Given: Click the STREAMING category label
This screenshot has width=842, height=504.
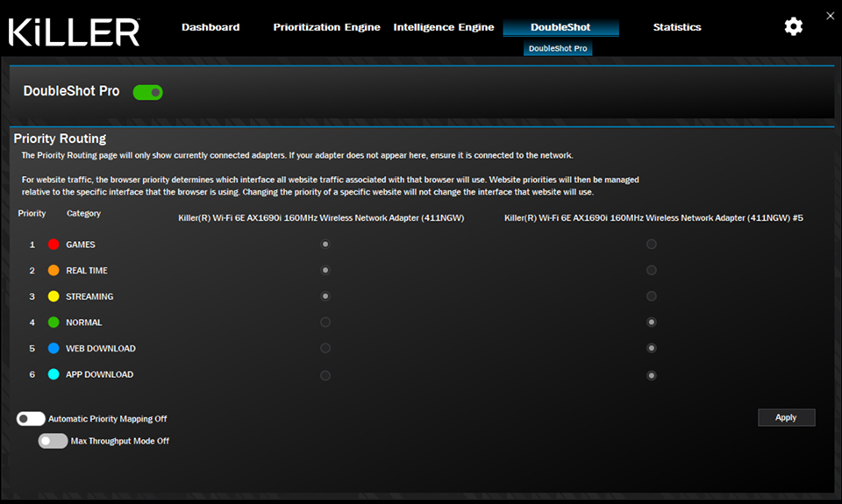Looking at the screenshot, I should [x=89, y=296].
